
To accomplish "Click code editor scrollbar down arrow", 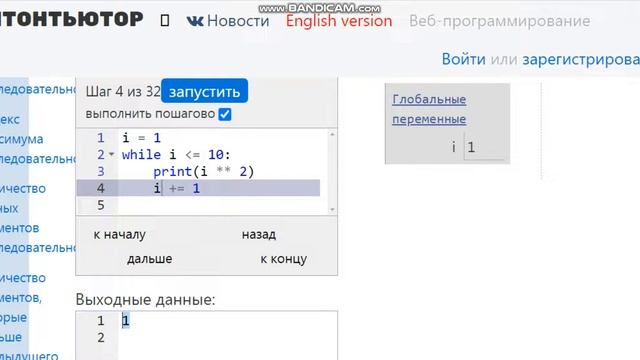I will (332, 209).
